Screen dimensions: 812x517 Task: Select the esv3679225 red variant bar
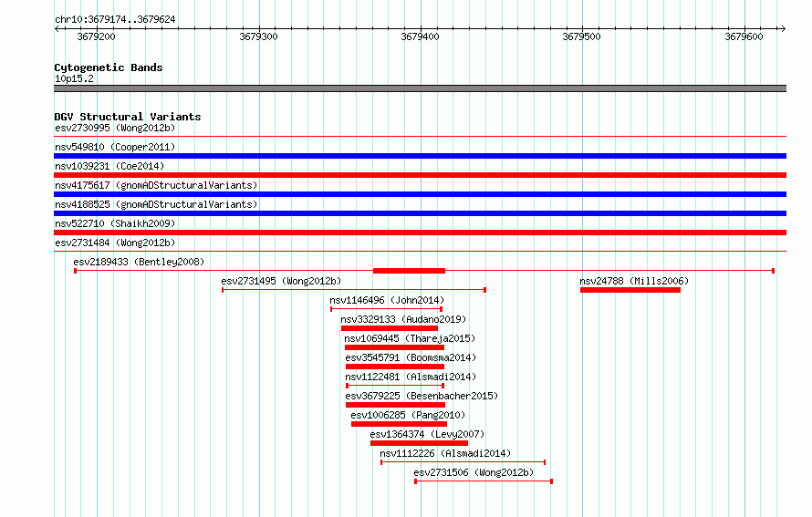click(396, 405)
